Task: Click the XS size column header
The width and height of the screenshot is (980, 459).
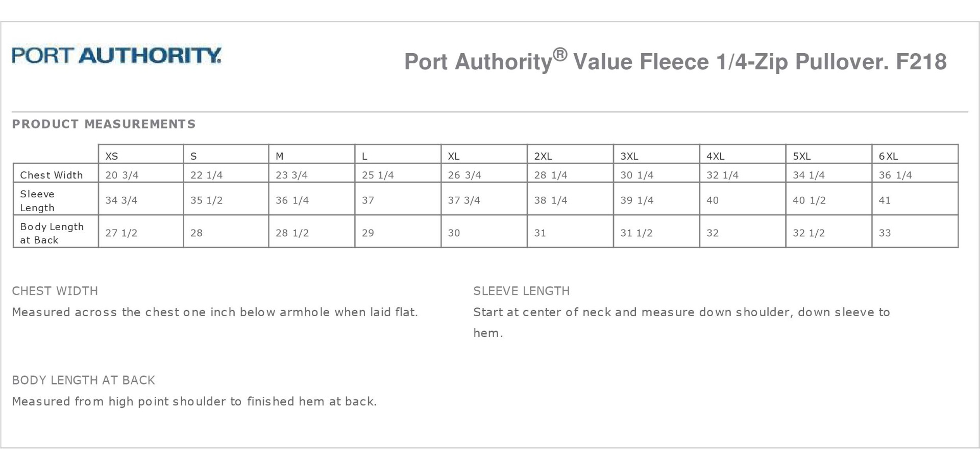Action: 112,156
